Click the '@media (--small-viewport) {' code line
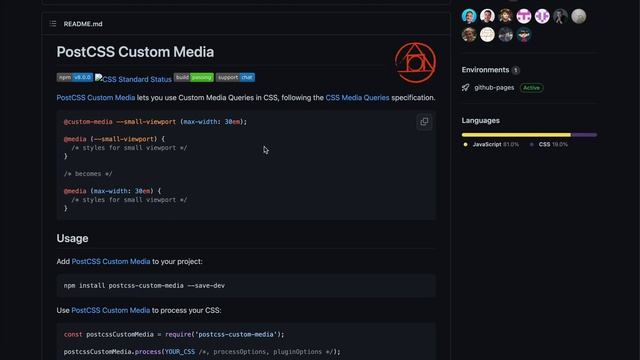The width and height of the screenshot is (640, 360). 114,139
